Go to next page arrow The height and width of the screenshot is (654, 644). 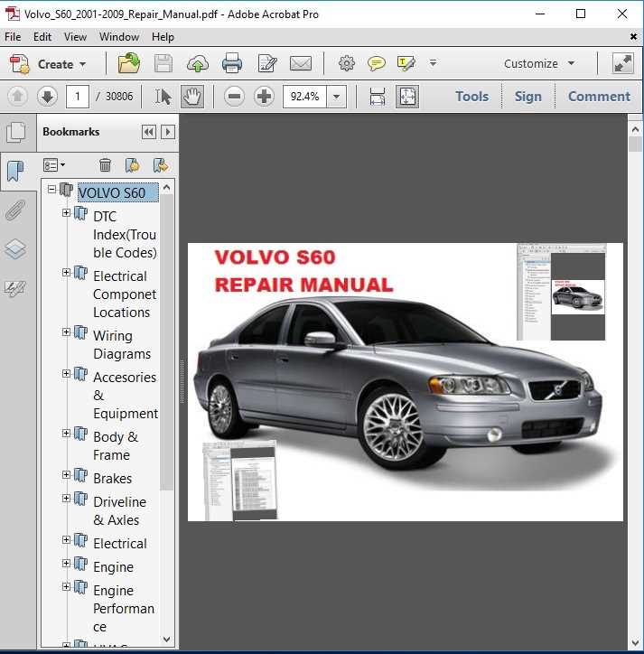(47, 97)
